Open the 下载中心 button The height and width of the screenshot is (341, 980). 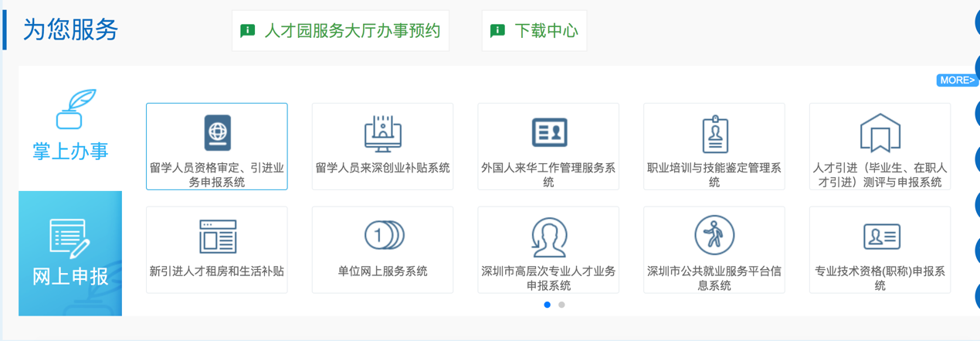534,31
